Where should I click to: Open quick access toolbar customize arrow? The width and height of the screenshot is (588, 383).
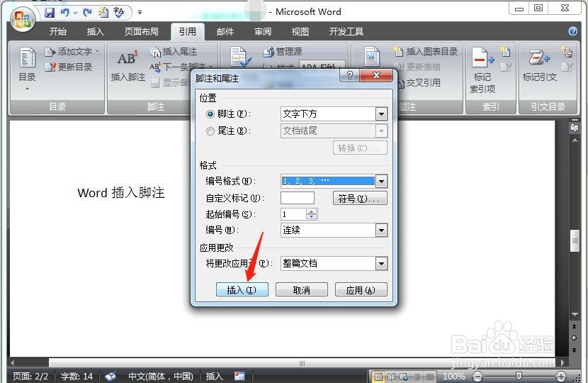[140, 12]
